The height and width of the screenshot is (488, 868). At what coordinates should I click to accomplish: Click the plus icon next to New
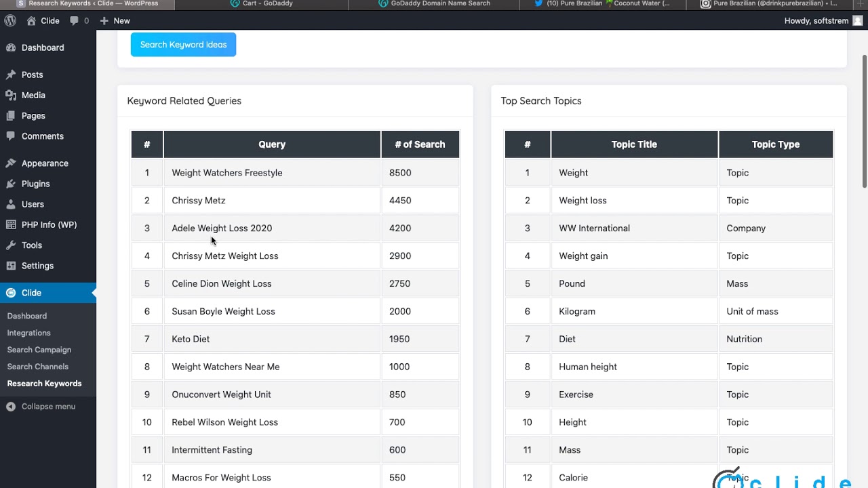(x=104, y=21)
